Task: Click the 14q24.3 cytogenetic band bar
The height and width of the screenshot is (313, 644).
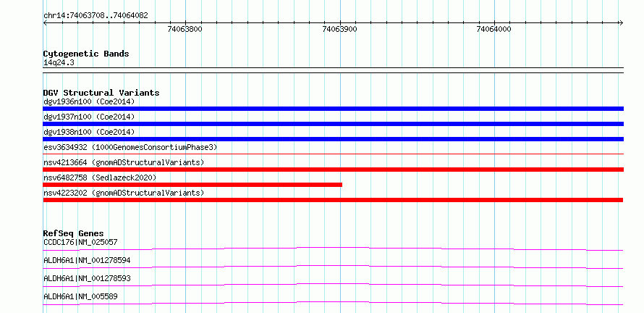Action: 333,70
